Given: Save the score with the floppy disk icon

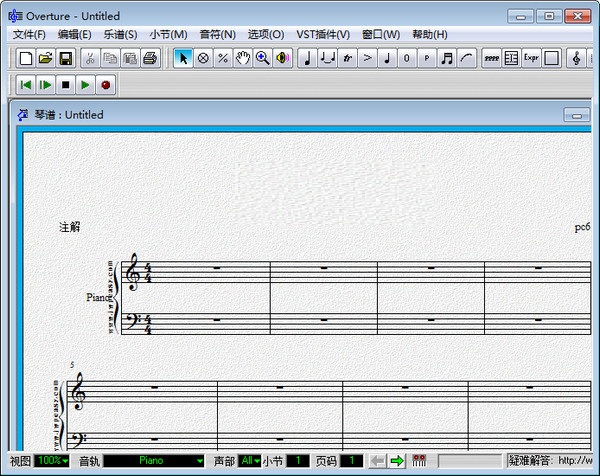Looking at the screenshot, I should [x=65, y=59].
